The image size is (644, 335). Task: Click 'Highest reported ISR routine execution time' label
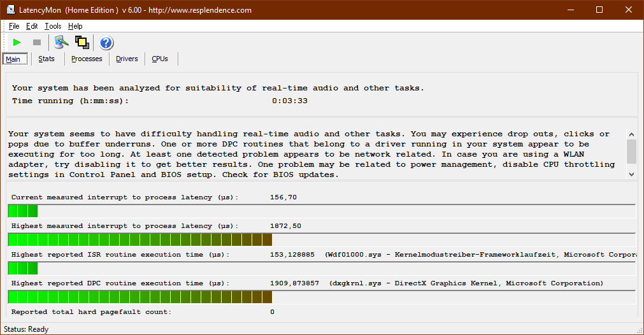120,255
